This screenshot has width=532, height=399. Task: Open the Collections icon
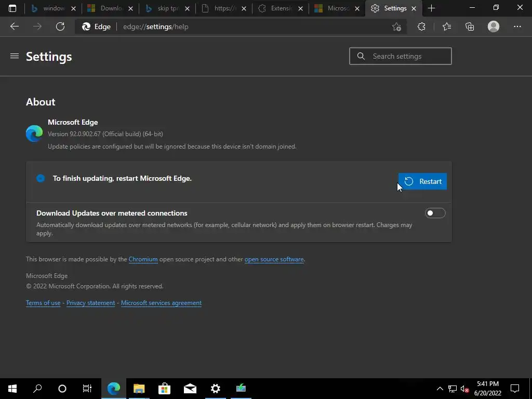pyautogui.click(x=470, y=26)
